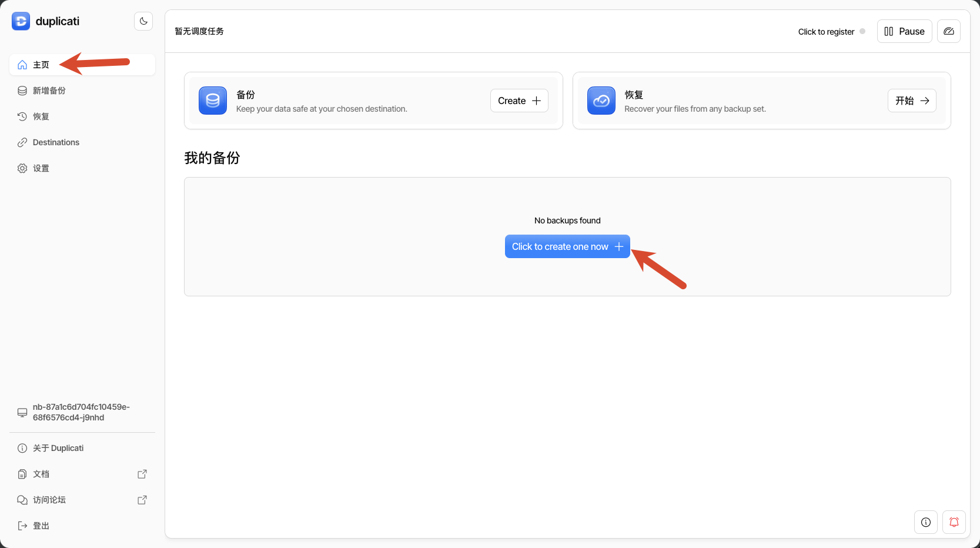980x548 pixels.
Task: Click the 我的备份 heading
Action: point(212,158)
